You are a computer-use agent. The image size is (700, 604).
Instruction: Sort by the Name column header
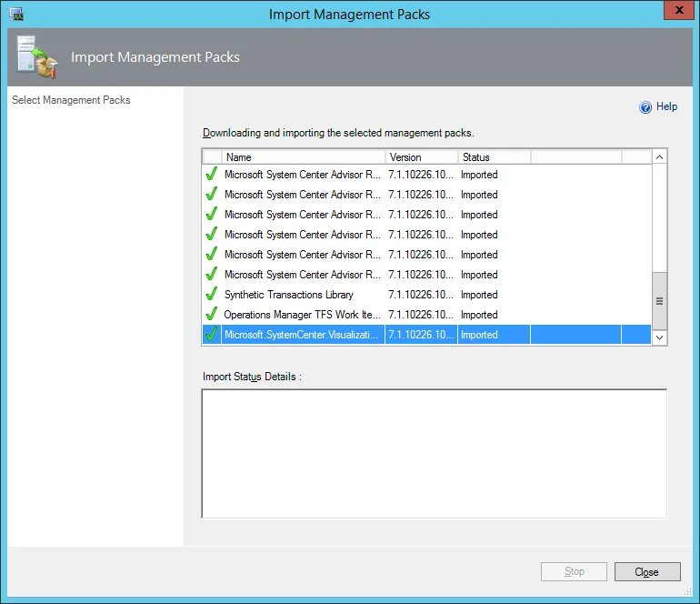(303, 157)
